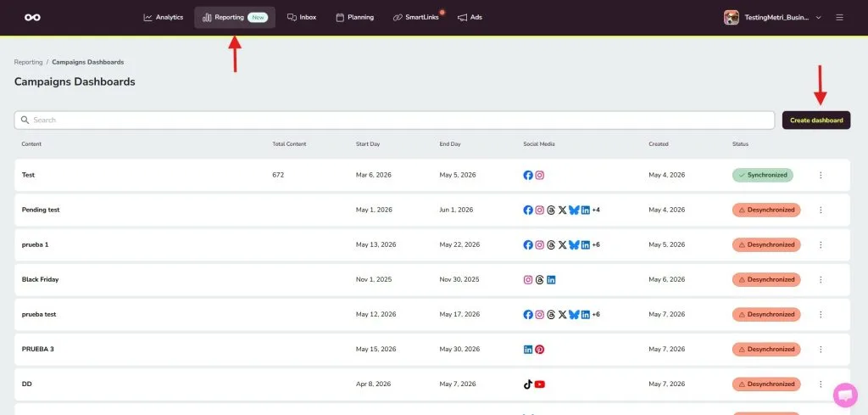Click the Threads icon in Pending test row

(x=551, y=210)
